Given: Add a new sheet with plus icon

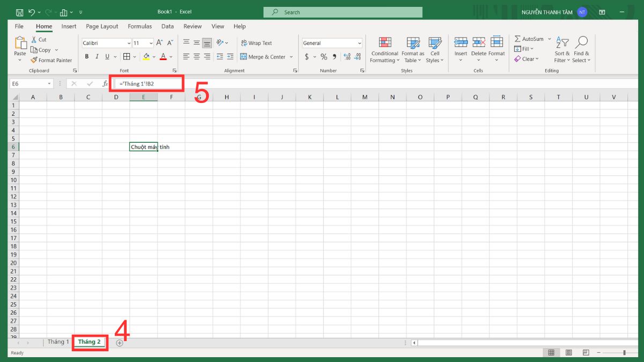Looking at the screenshot, I should click(x=120, y=343).
